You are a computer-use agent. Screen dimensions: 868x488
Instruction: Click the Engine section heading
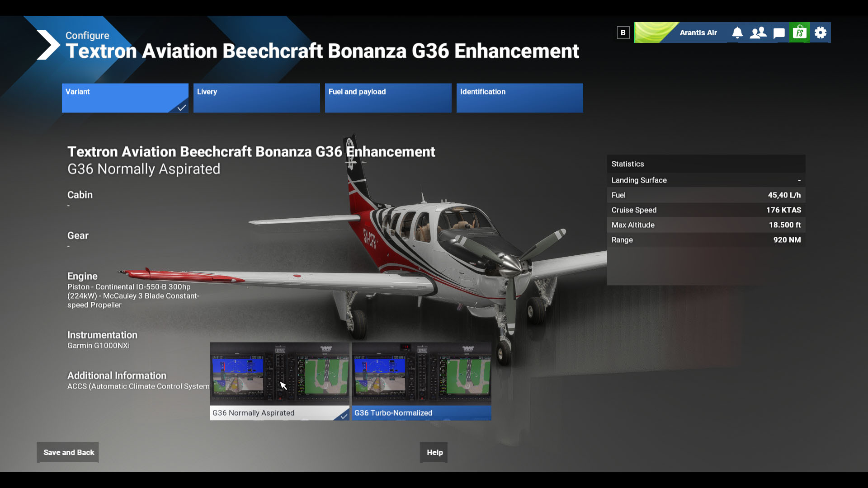[82, 276]
